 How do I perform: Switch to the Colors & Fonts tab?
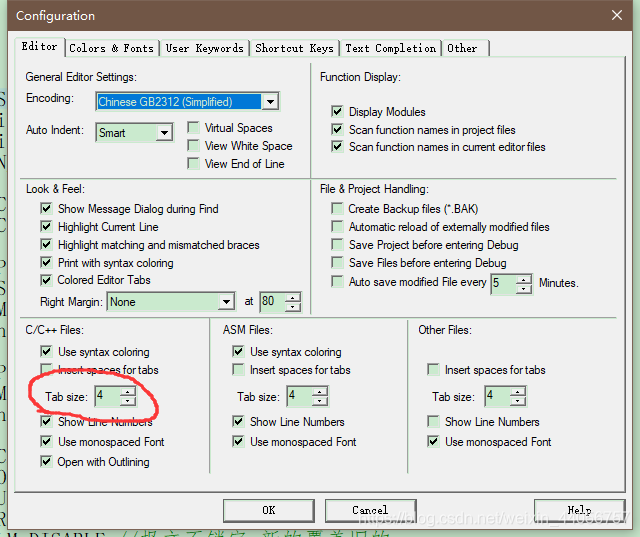click(111, 48)
